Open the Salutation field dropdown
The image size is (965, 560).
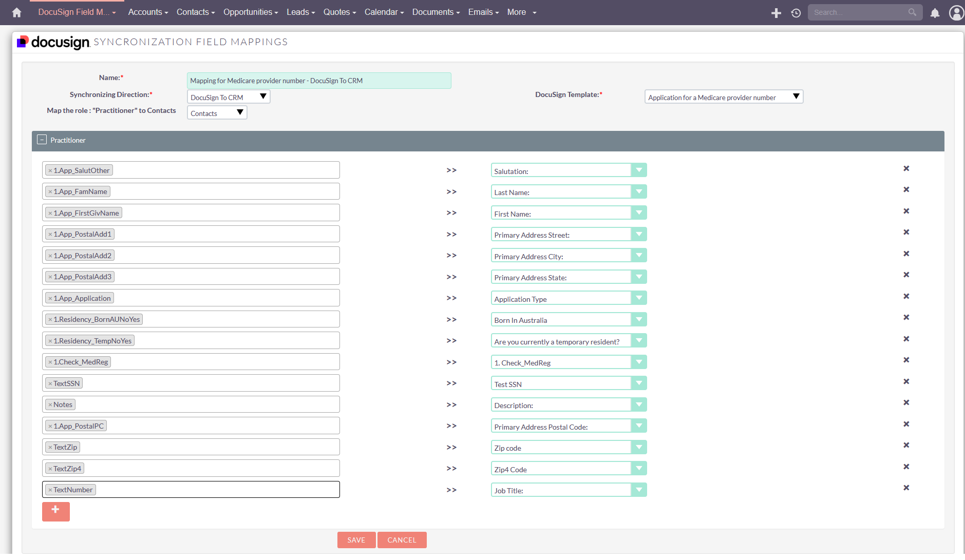638,169
